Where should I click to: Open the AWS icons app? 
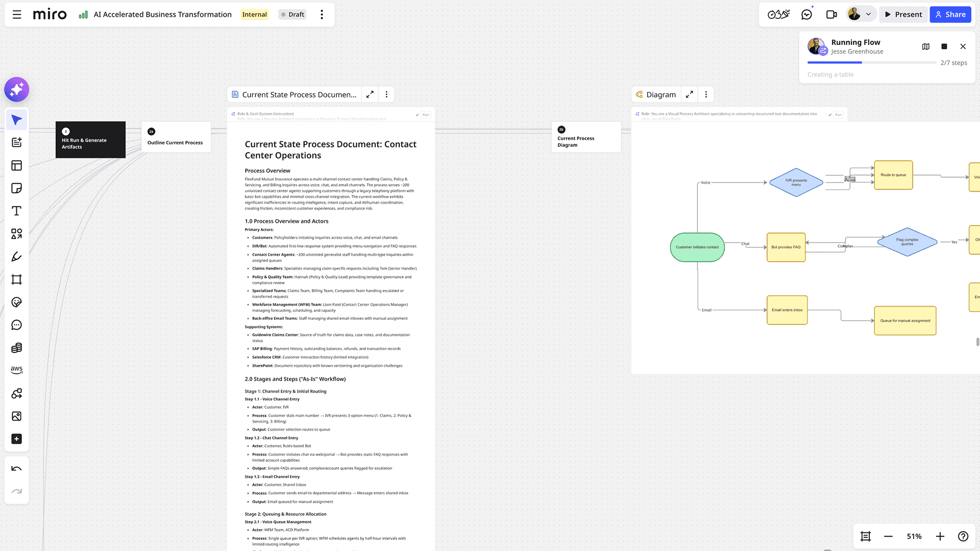pyautogui.click(x=16, y=370)
